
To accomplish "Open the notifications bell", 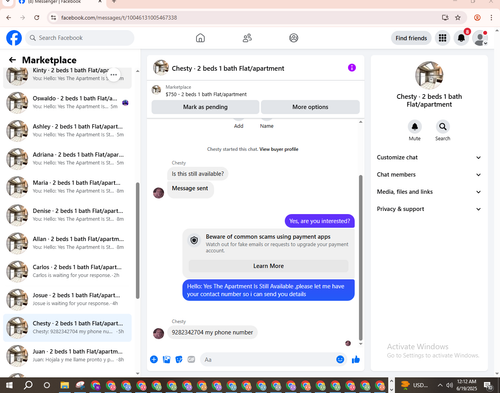I will coord(461,38).
